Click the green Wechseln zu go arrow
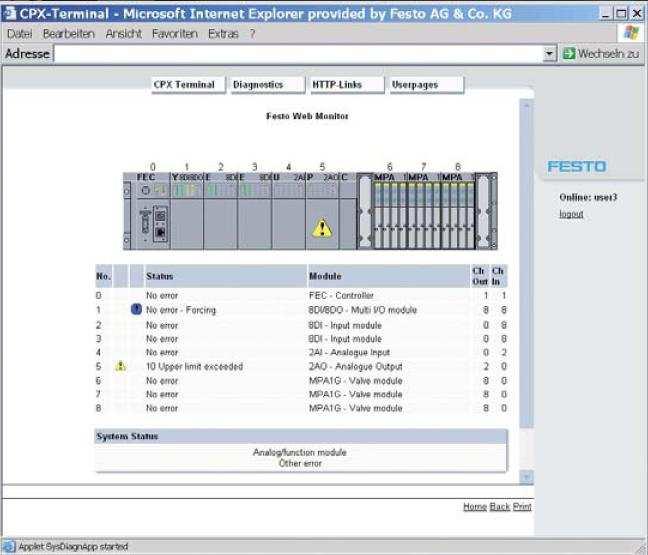 point(569,53)
